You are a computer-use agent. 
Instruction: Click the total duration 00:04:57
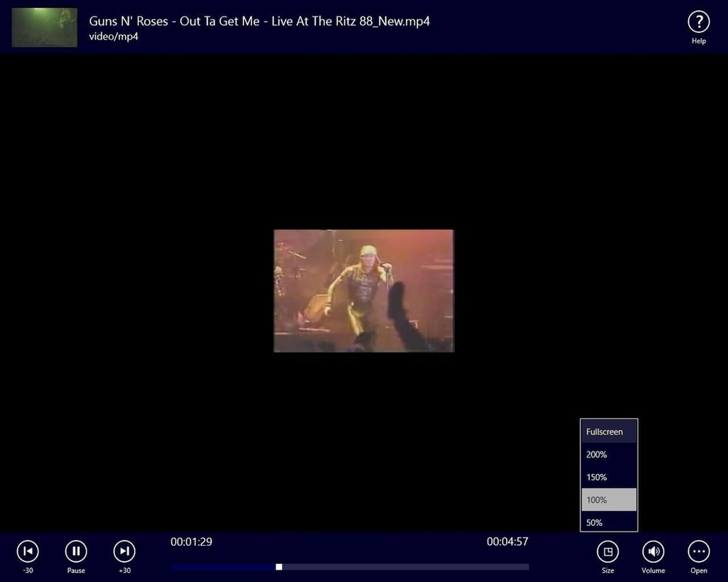click(x=508, y=541)
